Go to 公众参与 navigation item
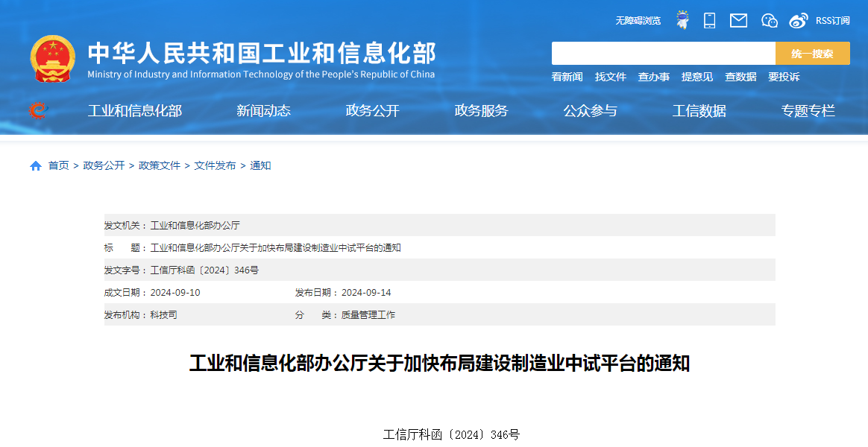The width and height of the screenshot is (868, 447). click(x=590, y=111)
